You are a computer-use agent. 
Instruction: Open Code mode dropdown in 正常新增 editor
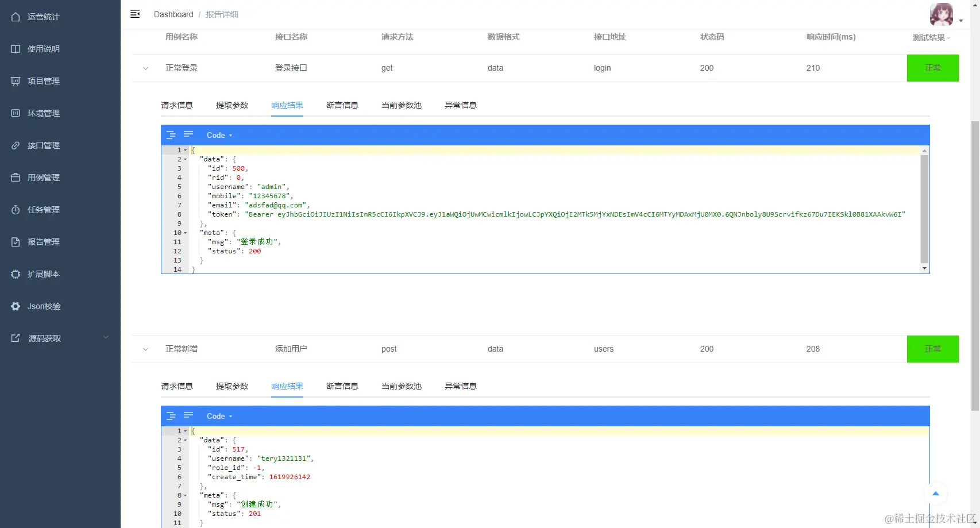(x=219, y=416)
